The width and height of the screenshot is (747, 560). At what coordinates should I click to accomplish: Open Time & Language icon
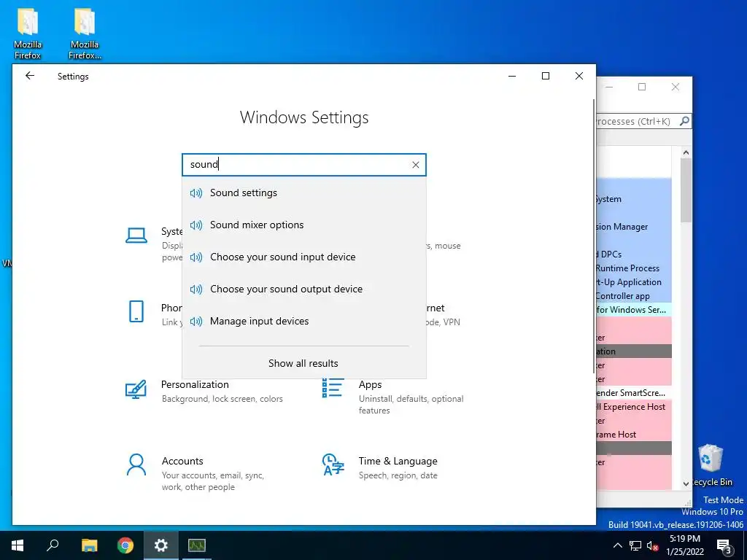(333, 464)
